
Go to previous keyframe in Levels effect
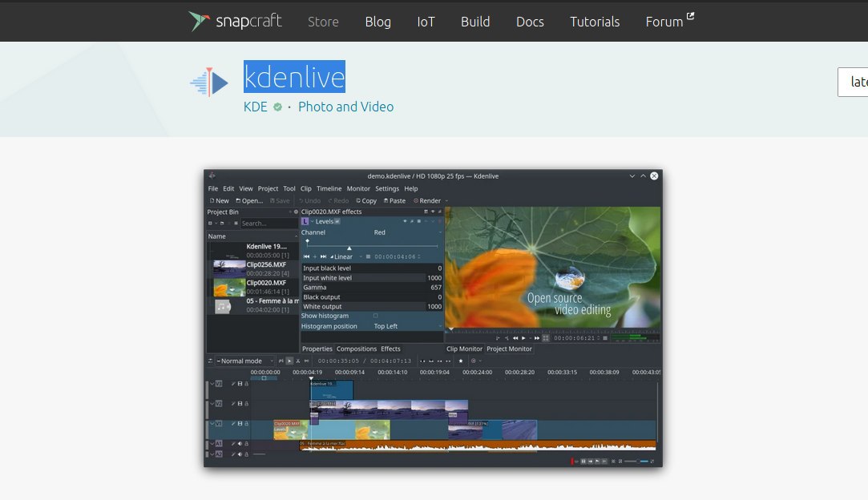click(306, 256)
